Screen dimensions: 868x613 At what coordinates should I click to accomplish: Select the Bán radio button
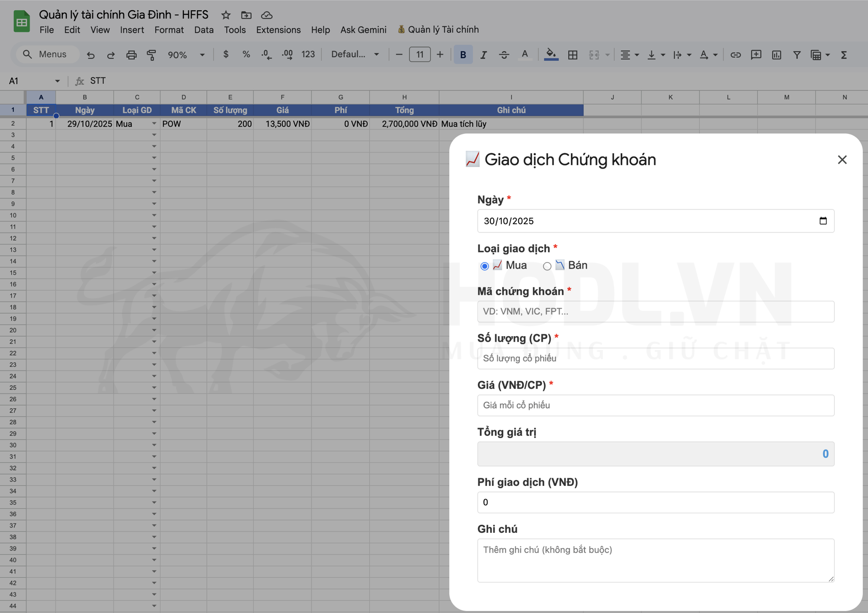click(x=547, y=266)
